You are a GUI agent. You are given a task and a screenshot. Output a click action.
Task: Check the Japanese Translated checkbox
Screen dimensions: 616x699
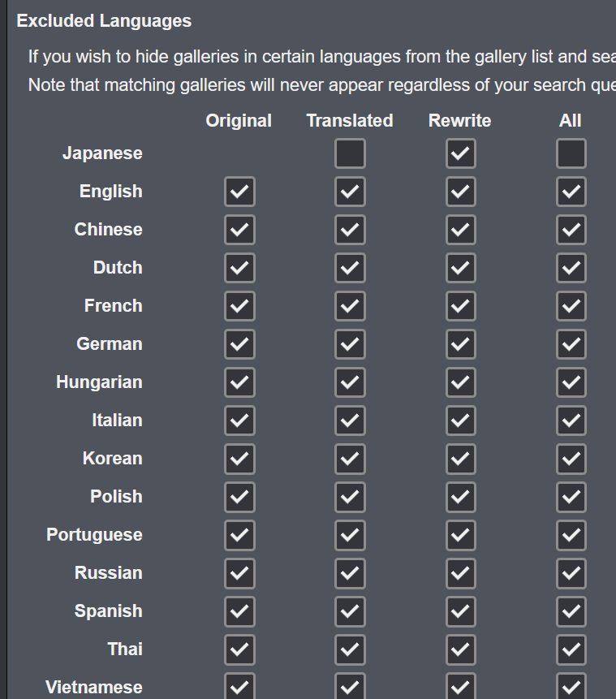click(350, 153)
